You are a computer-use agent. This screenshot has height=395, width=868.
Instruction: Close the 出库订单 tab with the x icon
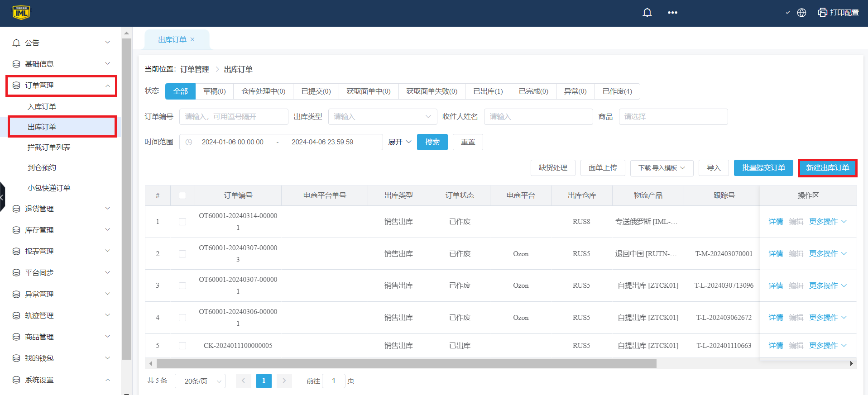192,39
